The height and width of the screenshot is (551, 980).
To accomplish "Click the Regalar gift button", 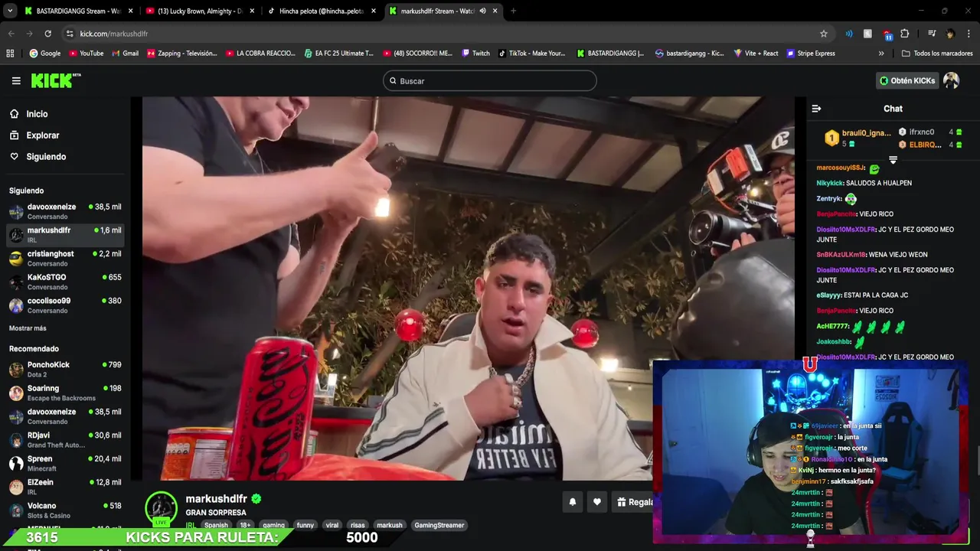I will pos(634,502).
